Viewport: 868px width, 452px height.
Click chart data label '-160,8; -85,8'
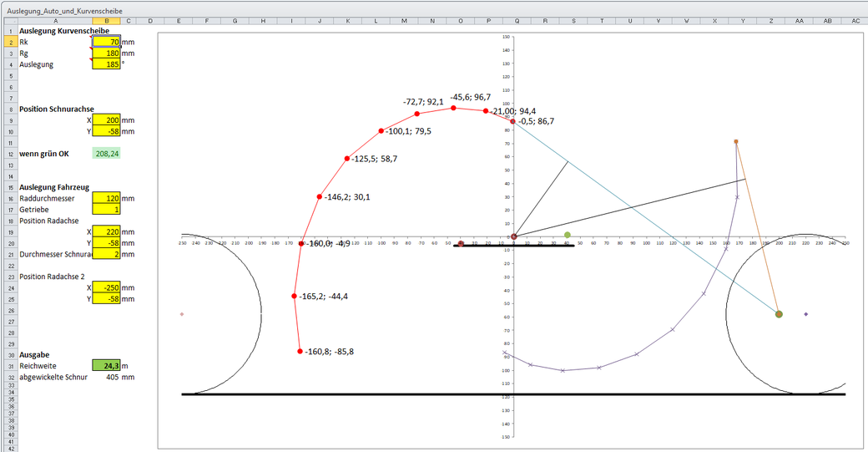point(330,351)
